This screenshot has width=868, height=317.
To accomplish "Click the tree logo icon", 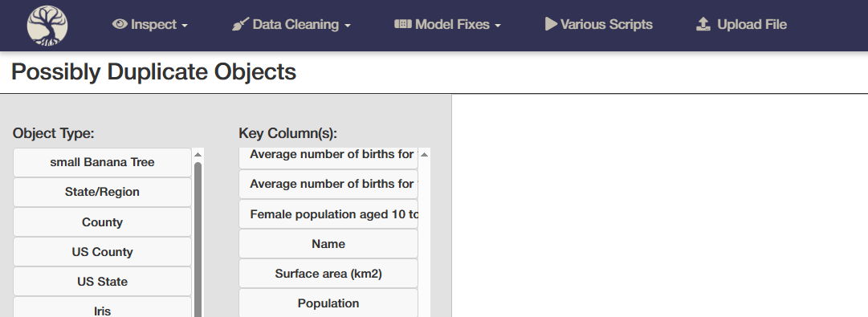I will 47,26.
